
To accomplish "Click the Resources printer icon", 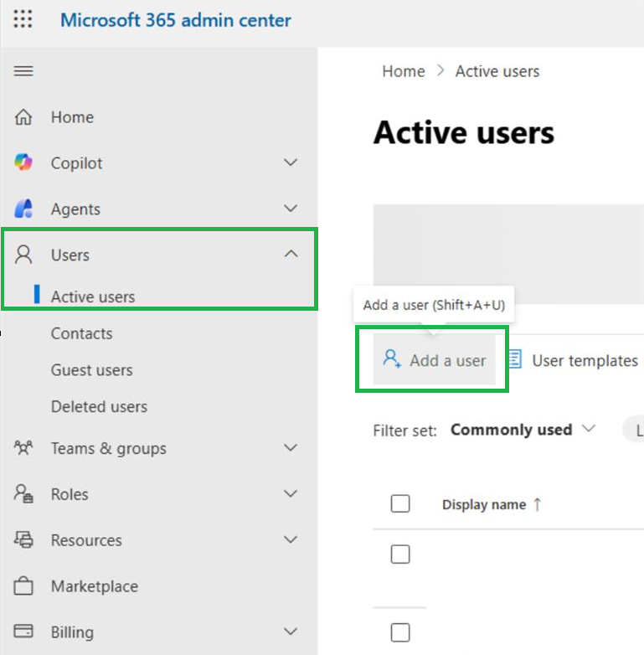I will [x=23, y=539].
